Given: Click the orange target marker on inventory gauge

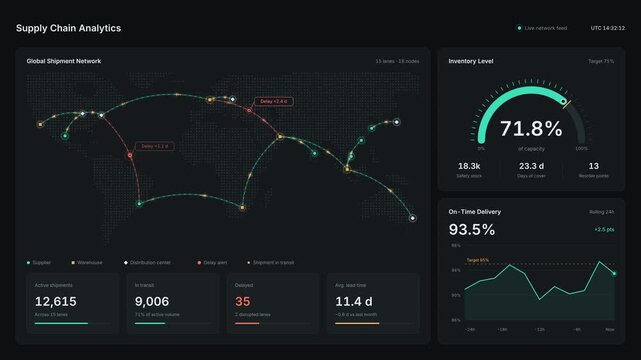Looking at the screenshot, I should 567,104.
